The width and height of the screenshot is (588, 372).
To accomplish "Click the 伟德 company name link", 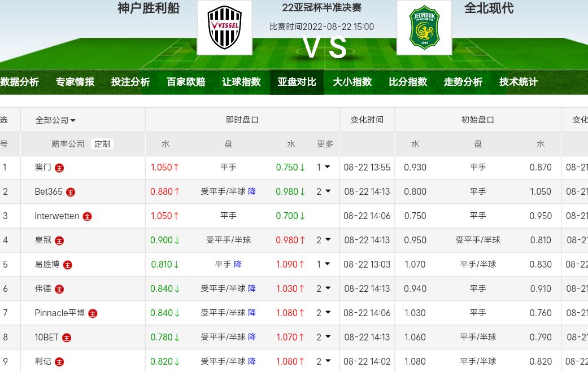I will click(x=43, y=288).
